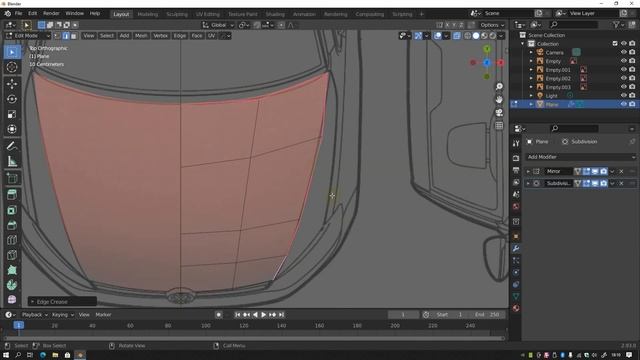The width and height of the screenshot is (640, 360).
Task: Select the Spin tool
Action: pyautogui.click(x=12, y=285)
